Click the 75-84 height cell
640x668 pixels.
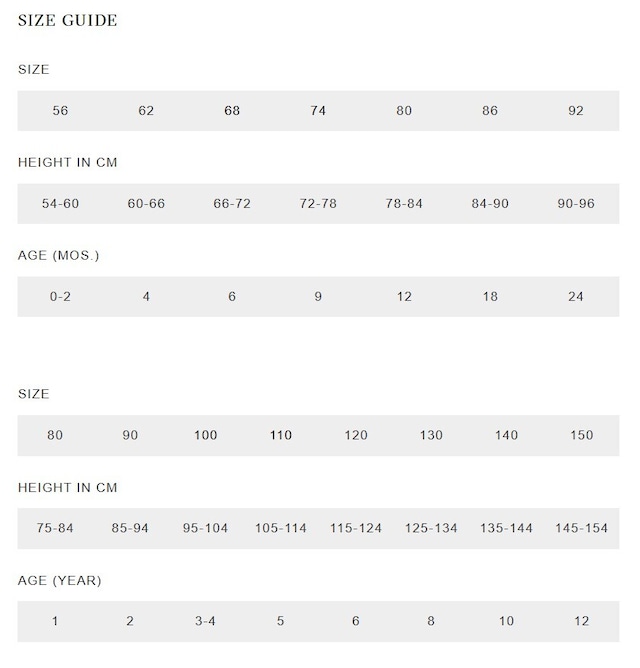click(55, 529)
